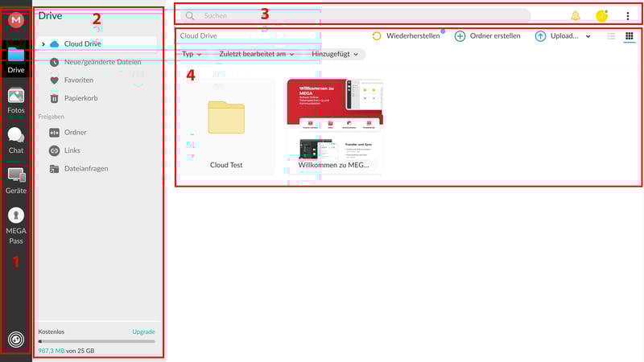
Task: Select the Cloud Test folder
Action: click(226, 127)
